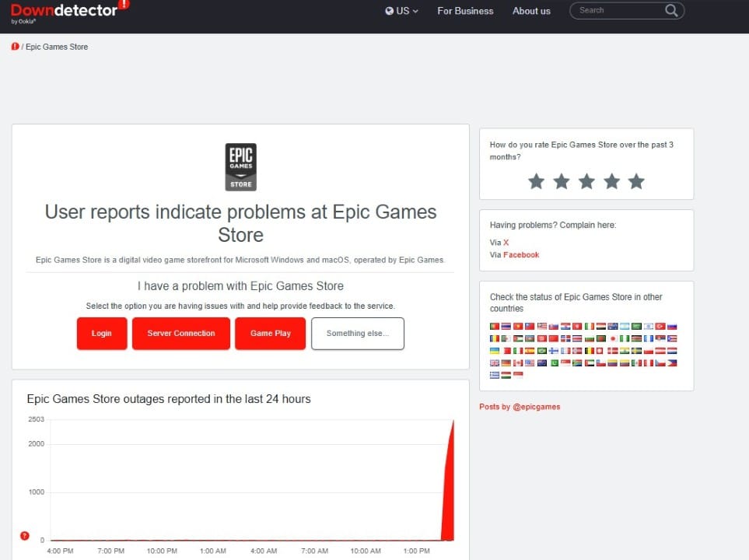Select the Romania flag
The width and height of the screenshot is (749, 560).
coord(495,338)
